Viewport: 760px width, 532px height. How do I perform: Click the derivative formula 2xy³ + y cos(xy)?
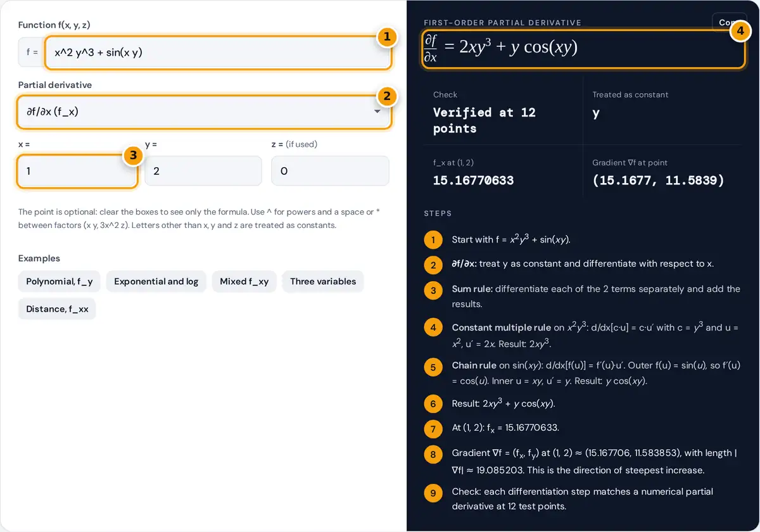tap(500, 48)
